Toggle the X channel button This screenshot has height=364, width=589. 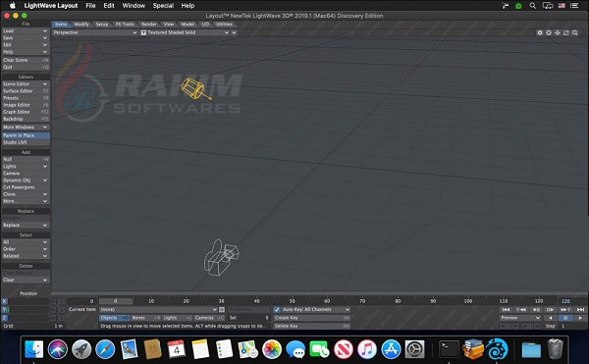point(5,301)
